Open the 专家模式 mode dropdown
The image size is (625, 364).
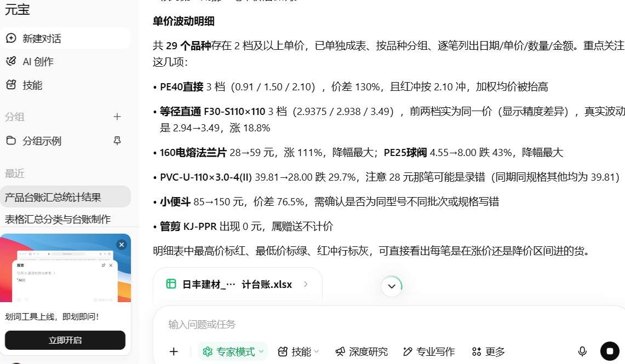coord(233,351)
